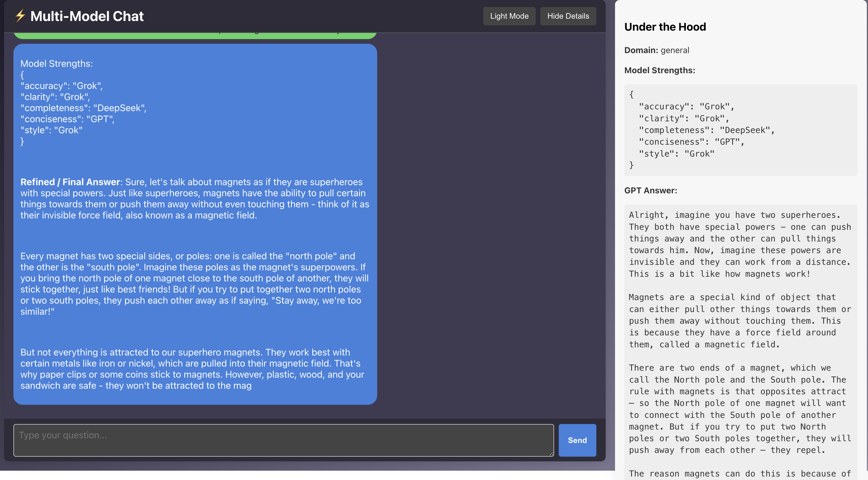The height and width of the screenshot is (480, 868).
Task: Click the "conciseness": "GPT" line in sidebar
Action: tap(691, 142)
